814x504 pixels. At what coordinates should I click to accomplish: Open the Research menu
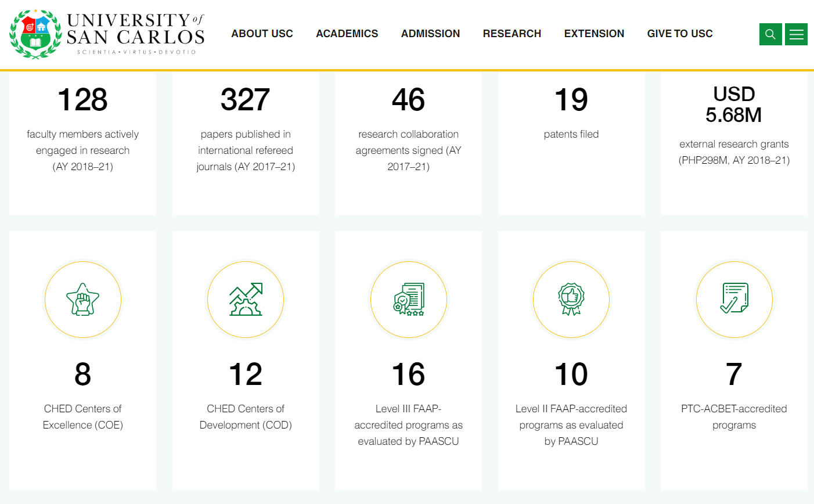[512, 34]
